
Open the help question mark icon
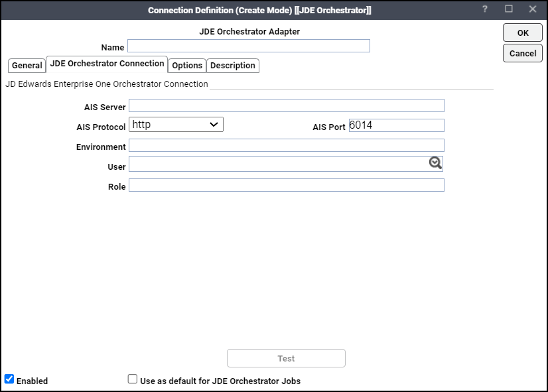[485, 9]
